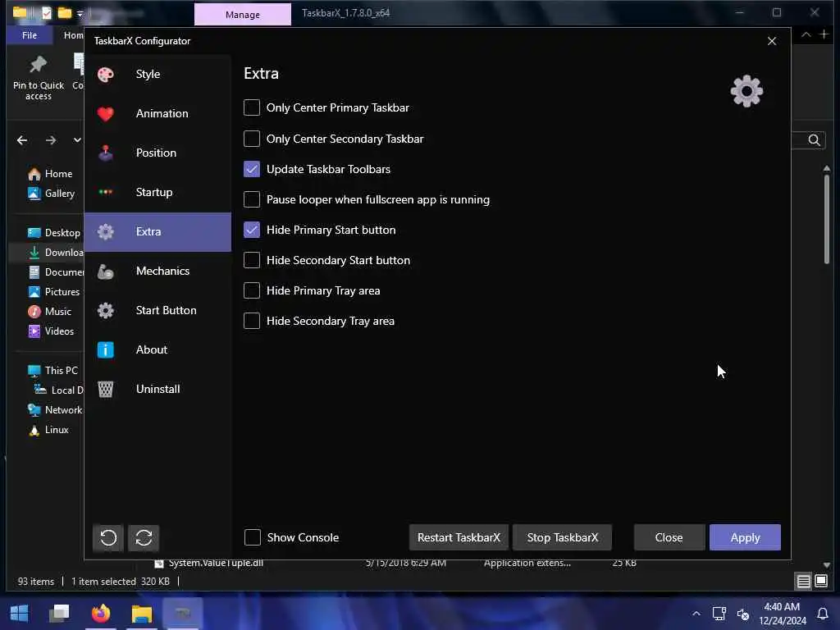
Task: Enable the Show Console checkbox
Action: (253, 537)
